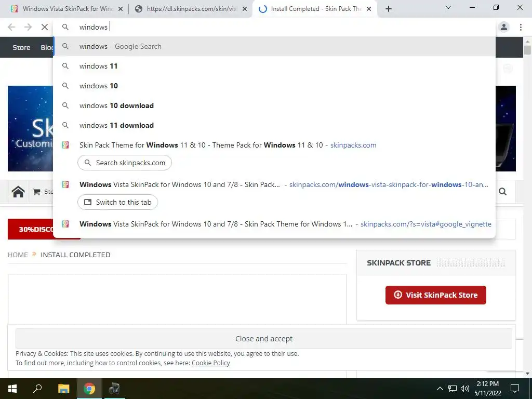Viewport: 532px width, 399px height.
Task: Open the tab search chevron
Action: click(448, 7)
